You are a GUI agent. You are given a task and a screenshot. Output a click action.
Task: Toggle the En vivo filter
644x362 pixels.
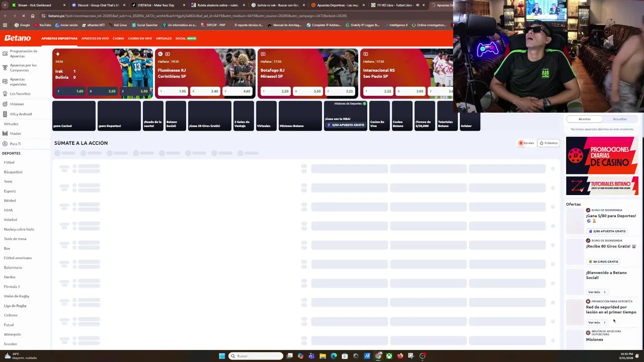click(526, 143)
